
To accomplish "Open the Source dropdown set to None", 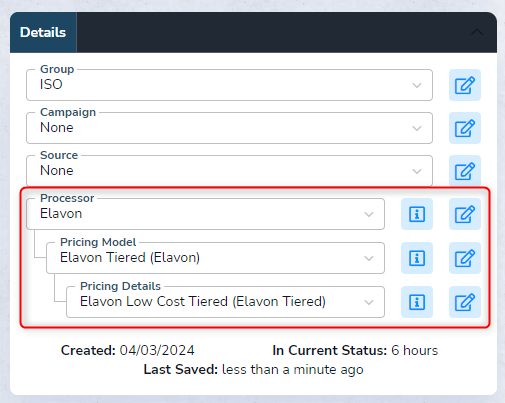I will coord(229,171).
